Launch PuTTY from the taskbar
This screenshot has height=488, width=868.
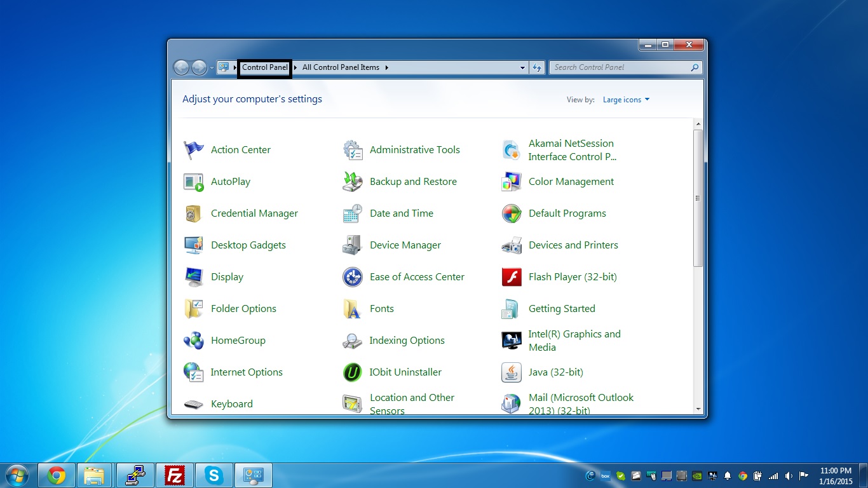click(135, 475)
